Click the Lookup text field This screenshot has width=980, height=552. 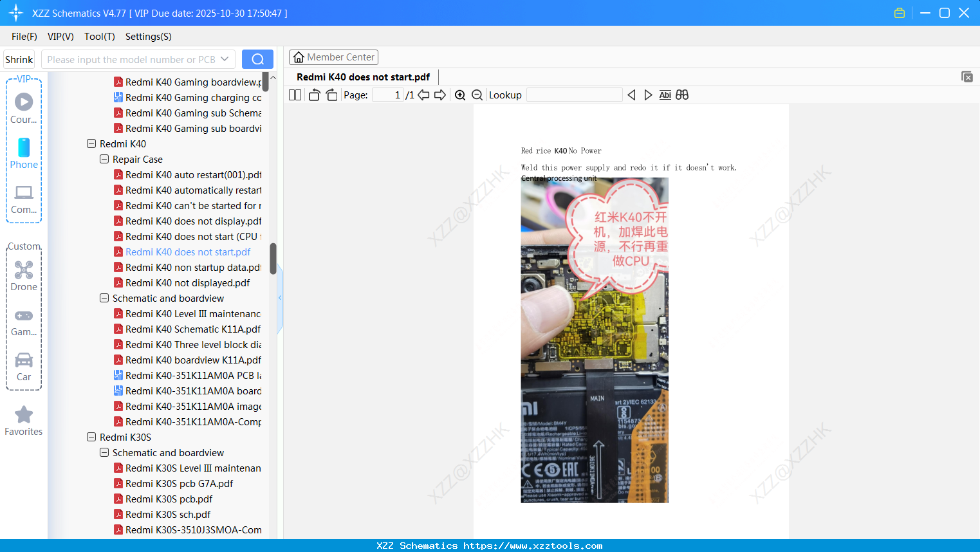(x=575, y=95)
